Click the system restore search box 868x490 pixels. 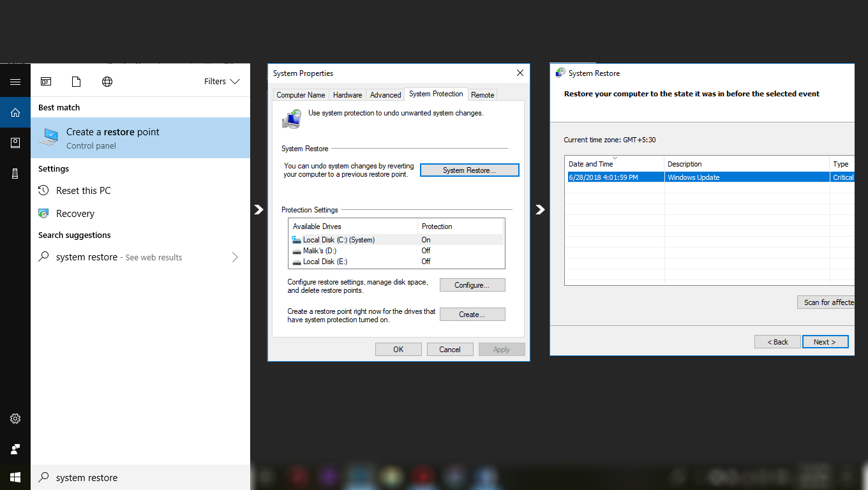140,477
